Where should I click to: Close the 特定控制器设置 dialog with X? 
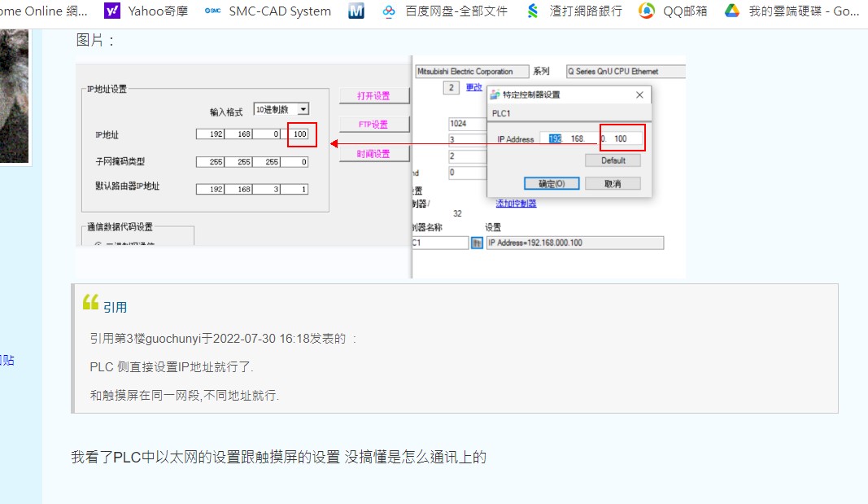tap(639, 94)
